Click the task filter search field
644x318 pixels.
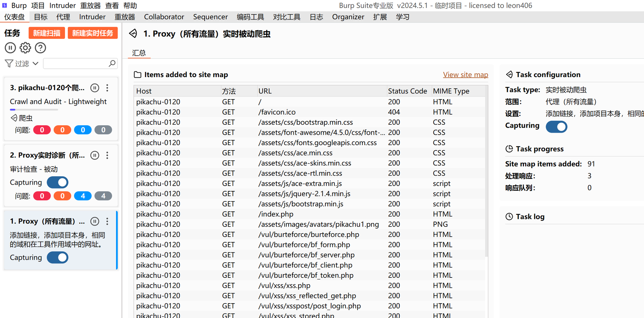pyautogui.click(x=80, y=63)
